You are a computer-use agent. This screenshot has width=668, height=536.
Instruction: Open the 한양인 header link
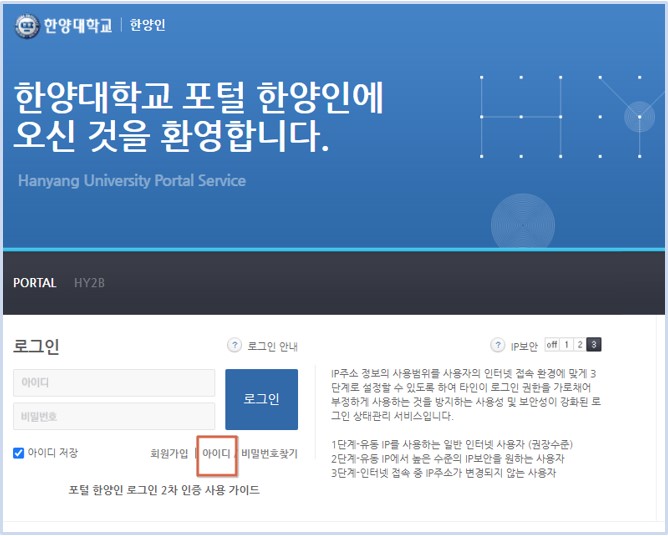[x=147, y=25]
